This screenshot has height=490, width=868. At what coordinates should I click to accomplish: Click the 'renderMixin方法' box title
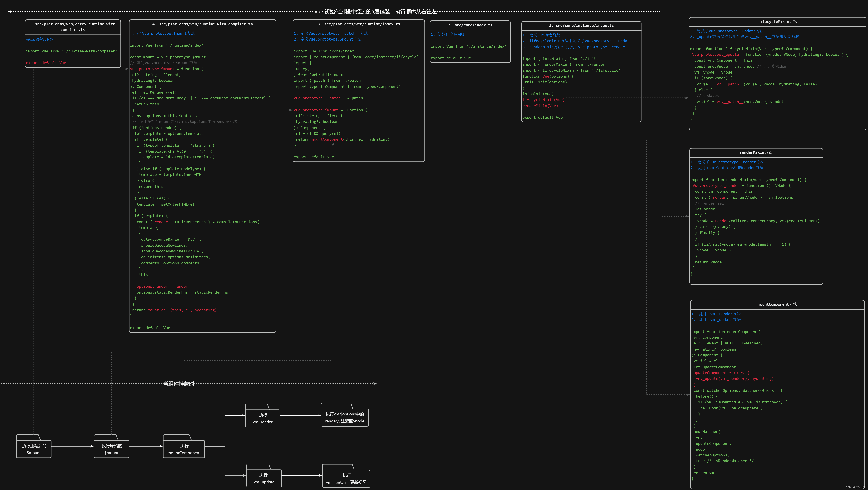click(x=756, y=152)
